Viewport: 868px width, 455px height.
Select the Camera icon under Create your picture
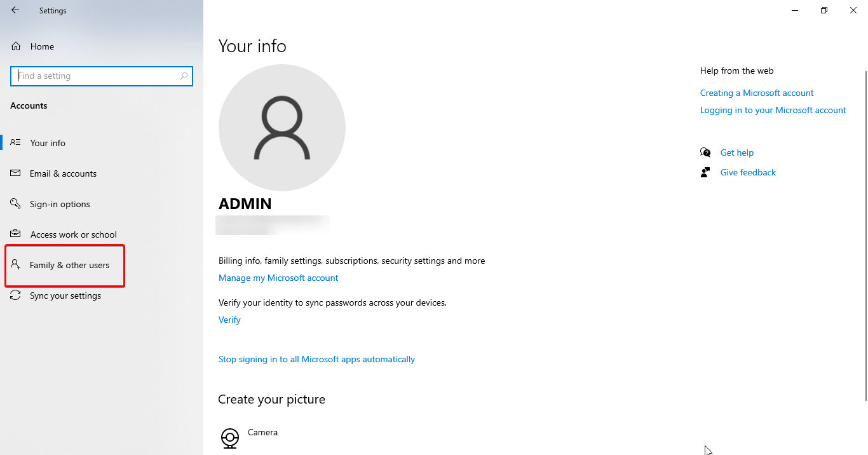[x=229, y=438]
